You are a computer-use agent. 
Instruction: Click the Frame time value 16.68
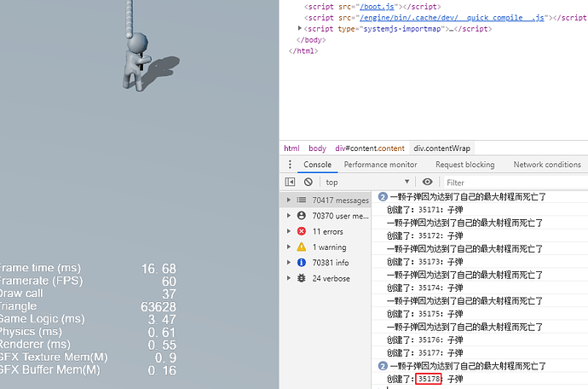159,269
